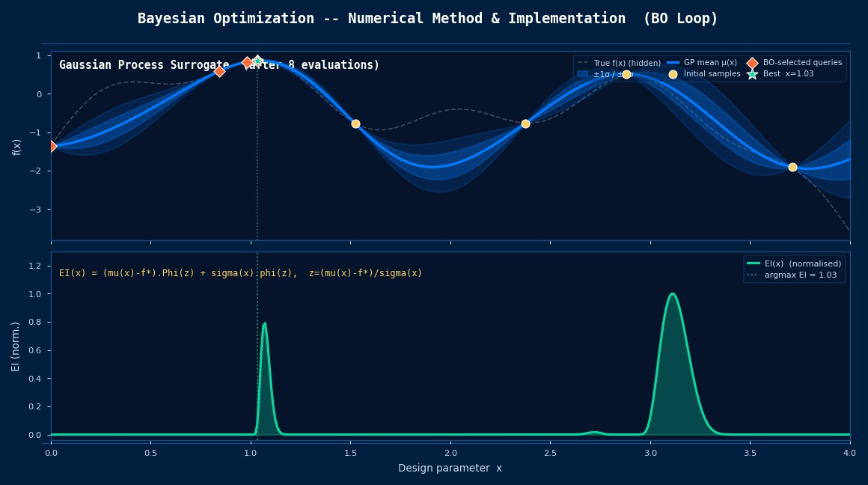The image size is (868, 485).
Task: Click the Design parameter x axis label
Action: point(449,468)
